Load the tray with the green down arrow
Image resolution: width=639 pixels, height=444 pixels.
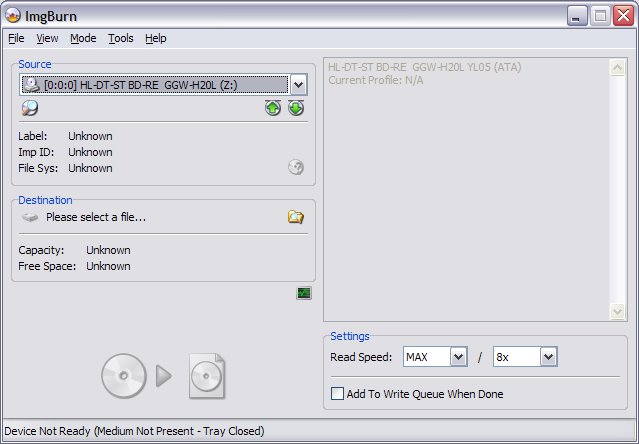click(296, 108)
